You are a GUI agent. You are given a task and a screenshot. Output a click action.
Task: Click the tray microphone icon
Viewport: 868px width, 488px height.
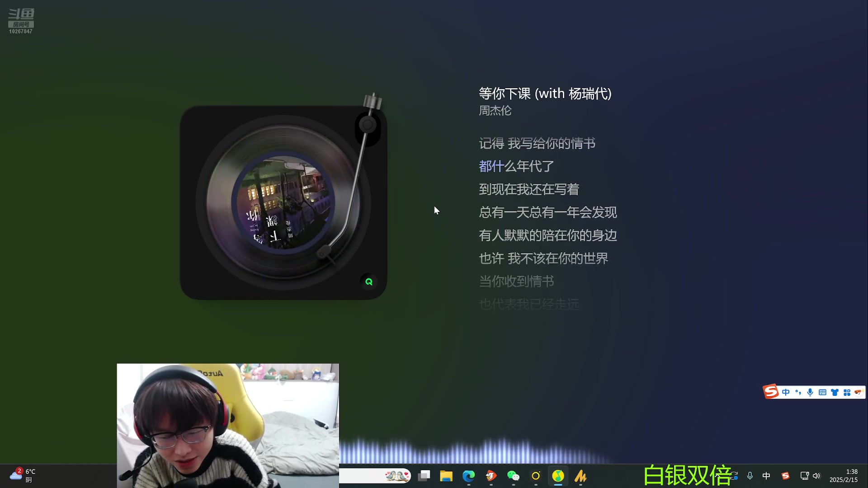coord(750,476)
